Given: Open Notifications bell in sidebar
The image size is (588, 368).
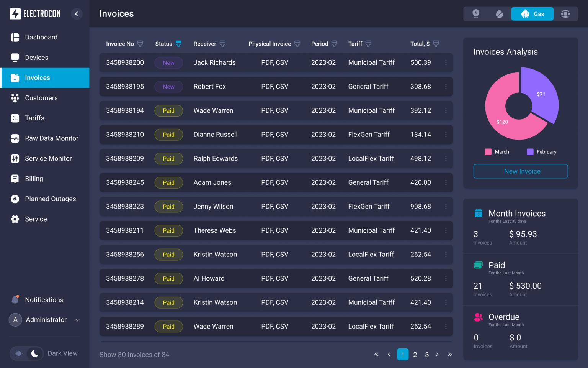Looking at the screenshot, I should point(15,300).
